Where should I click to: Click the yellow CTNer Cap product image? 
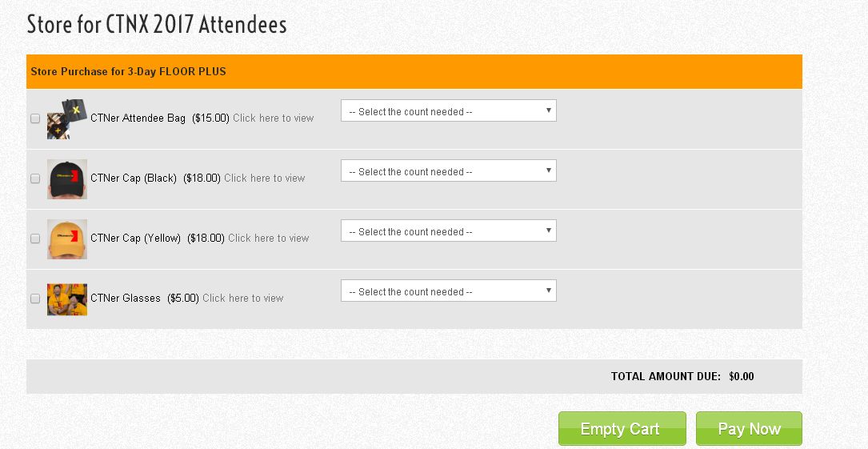point(67,239)
